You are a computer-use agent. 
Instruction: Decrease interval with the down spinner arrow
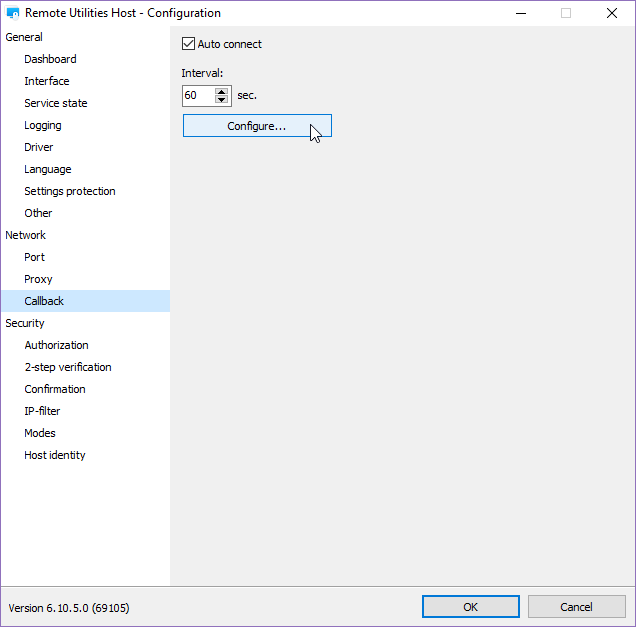click(x=222, y=100)
